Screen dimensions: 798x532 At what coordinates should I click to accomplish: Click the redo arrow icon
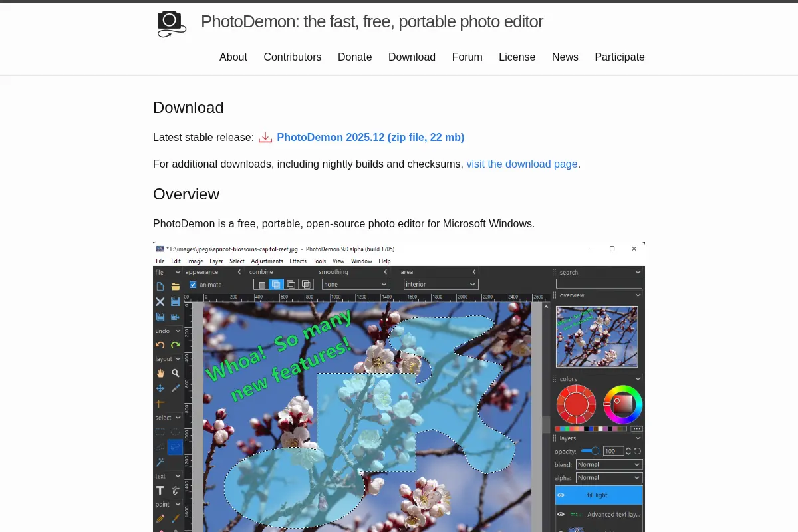coord(176,344)
